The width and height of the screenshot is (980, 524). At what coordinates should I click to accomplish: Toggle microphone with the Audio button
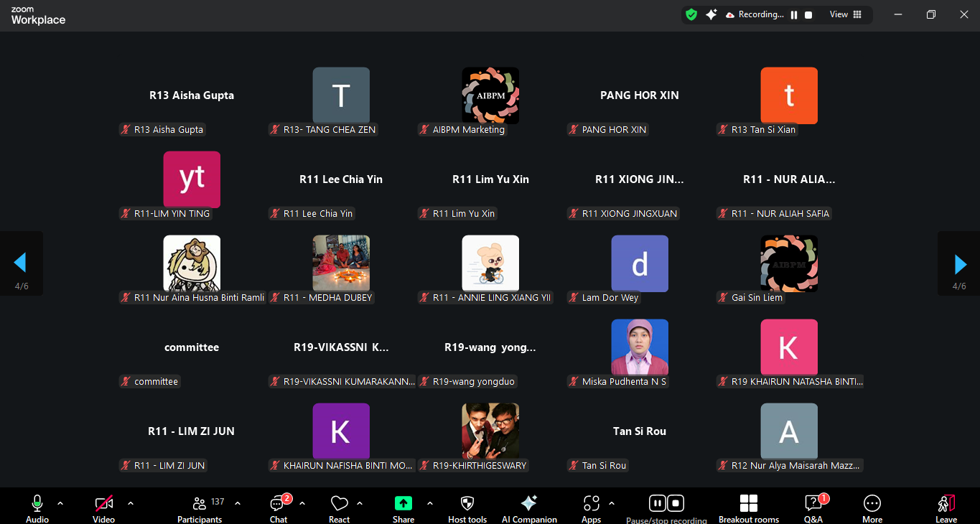coord(37,508)
